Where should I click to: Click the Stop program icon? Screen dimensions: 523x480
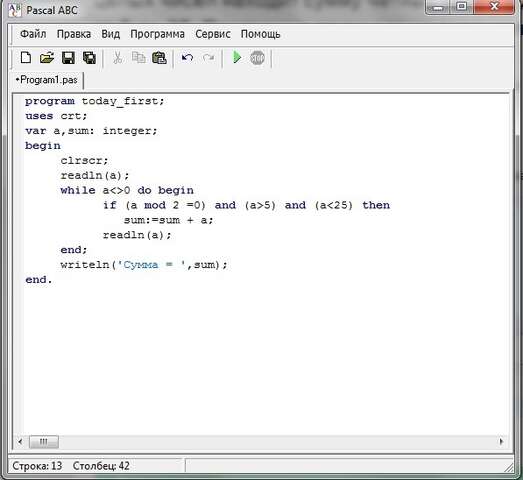pos(257,58)
